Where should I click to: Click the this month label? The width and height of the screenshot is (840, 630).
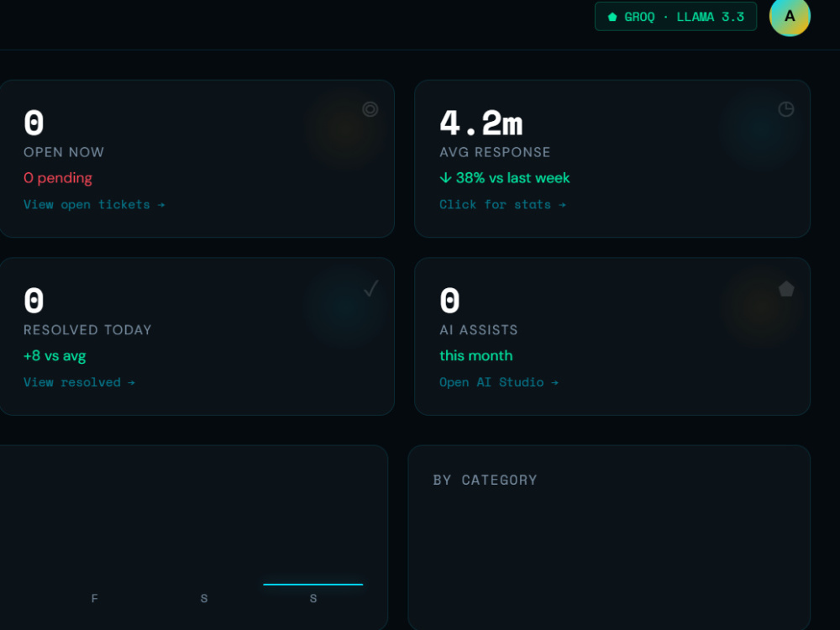coord(476,355)
